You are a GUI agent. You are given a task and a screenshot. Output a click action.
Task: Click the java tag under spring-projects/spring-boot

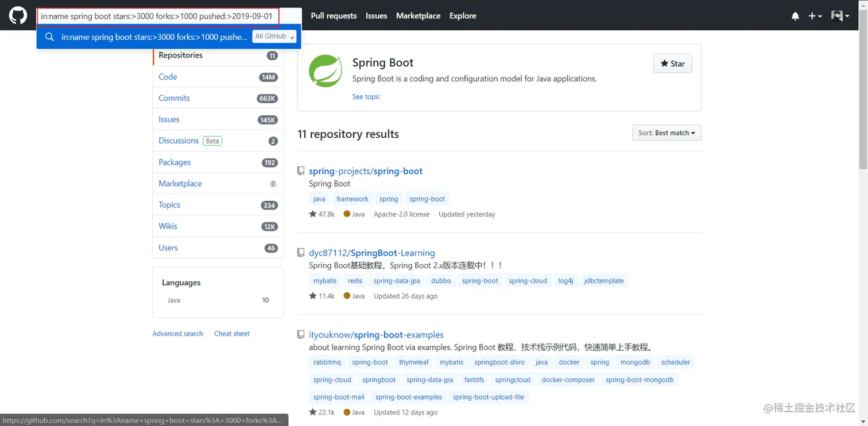pos(319,199)
